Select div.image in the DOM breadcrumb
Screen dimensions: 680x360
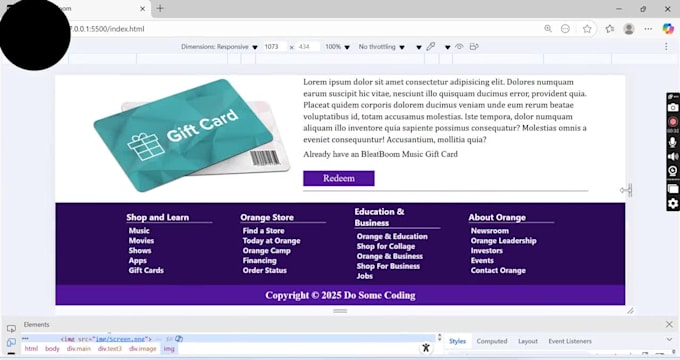(x=142, y=349)
